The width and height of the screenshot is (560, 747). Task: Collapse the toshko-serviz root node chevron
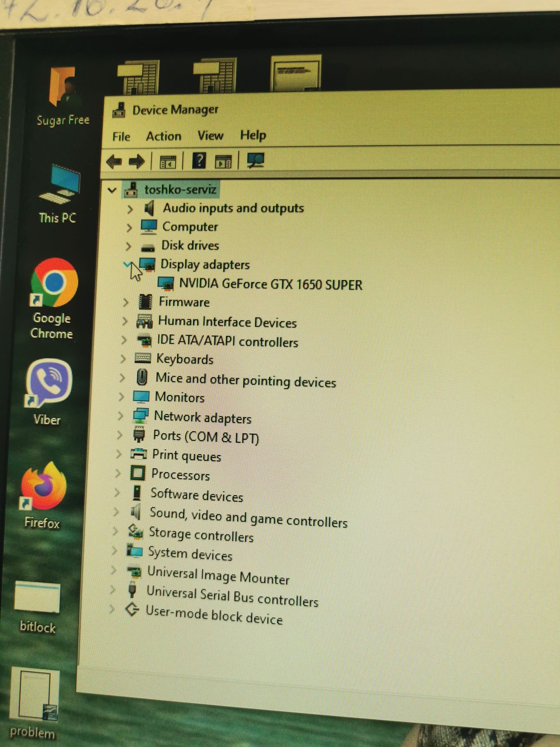pos(112,190)
